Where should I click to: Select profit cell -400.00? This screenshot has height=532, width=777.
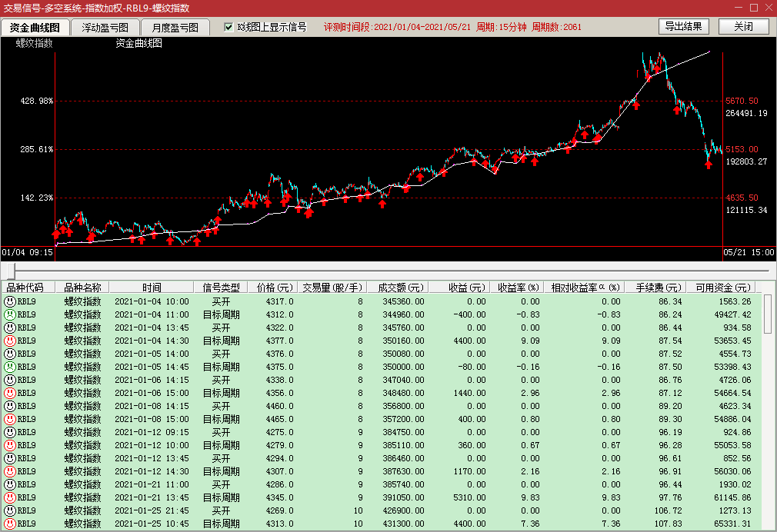pyautogui.click(x=469, y=314)
